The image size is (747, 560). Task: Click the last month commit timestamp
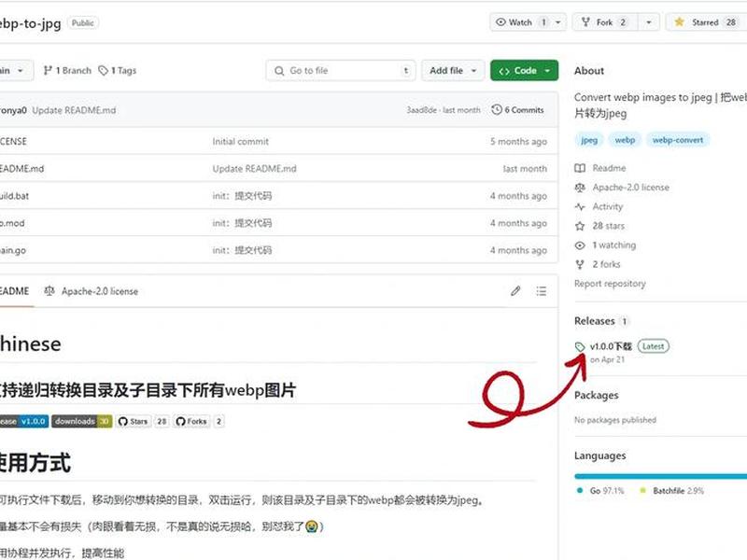tap(461, 110)
